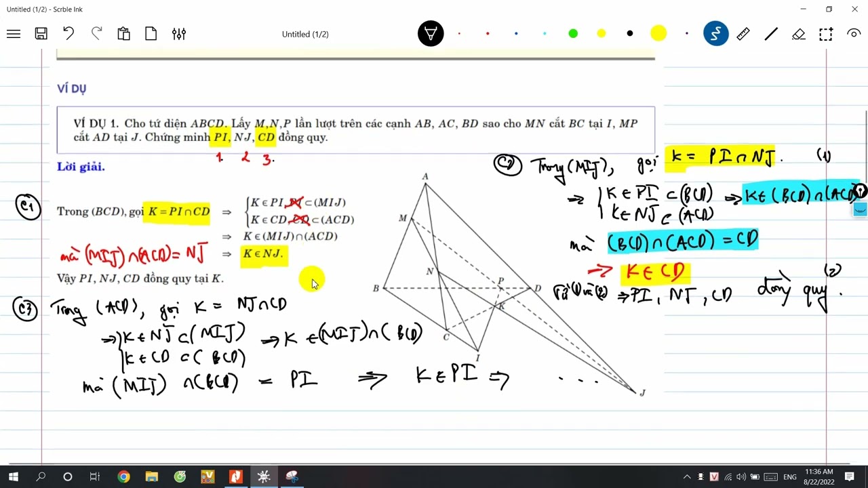The image size is (868, 488).
Task: Open the settings sliders icon
Action: (x=179, y=34)
